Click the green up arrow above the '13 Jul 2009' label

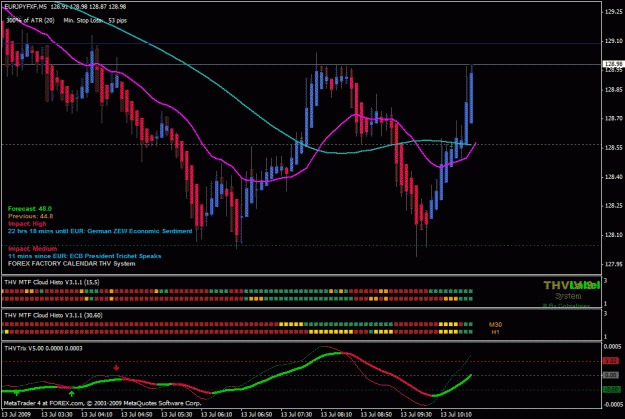16,393
